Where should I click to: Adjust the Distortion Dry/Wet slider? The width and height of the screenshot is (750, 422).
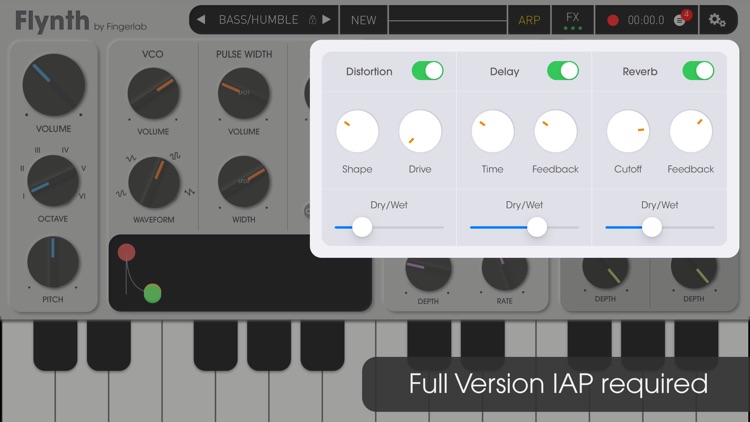pyautogui.click(x=389, y=227)
